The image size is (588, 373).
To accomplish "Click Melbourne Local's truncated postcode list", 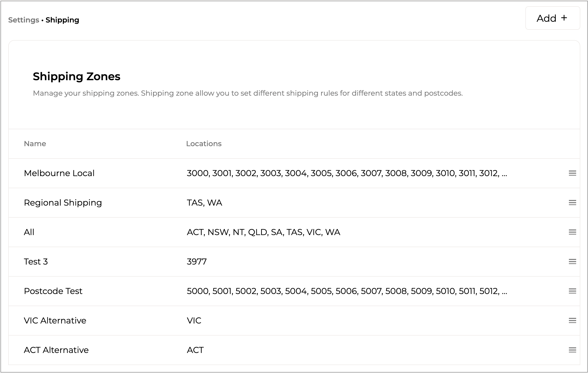I will click(347, 173).
